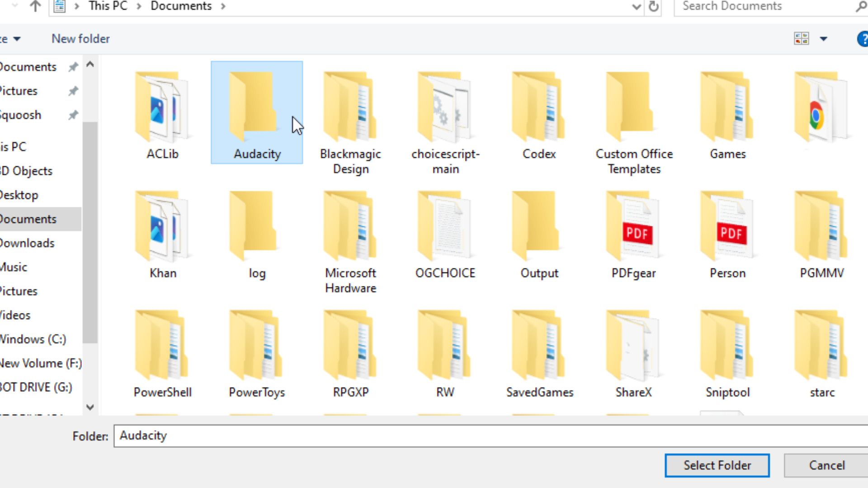Select the Audacity folder
Screen dimensions: 868x488
click(257, 113)
